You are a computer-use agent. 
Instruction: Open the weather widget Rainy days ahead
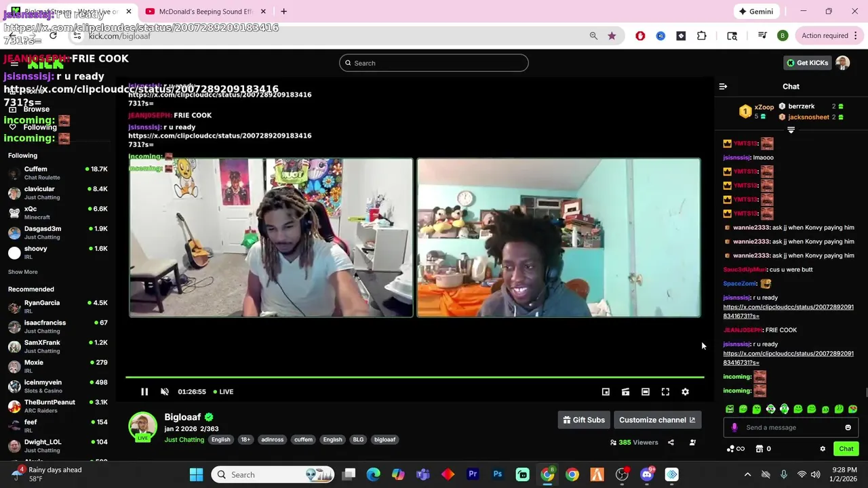(47, 474)
